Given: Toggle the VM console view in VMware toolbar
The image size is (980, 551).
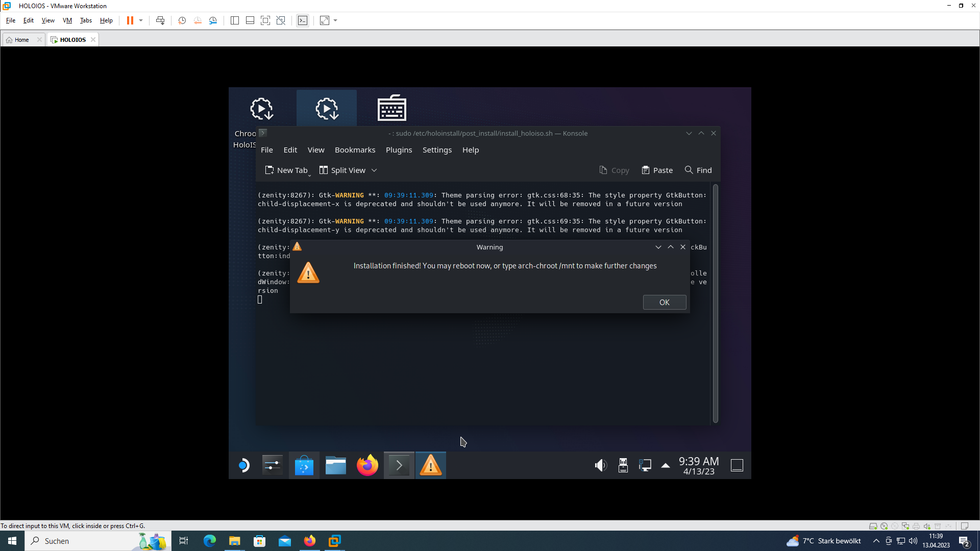Looking at the screenshot, I should click(x=303, y=20).
